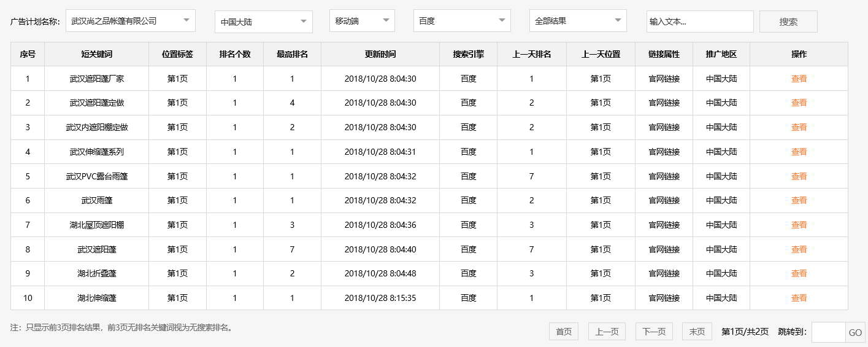Screen dimensions: 868x347
Task: View details of 武汉内遮阳棚定做 keyword
Action: (x=799, y=127)
